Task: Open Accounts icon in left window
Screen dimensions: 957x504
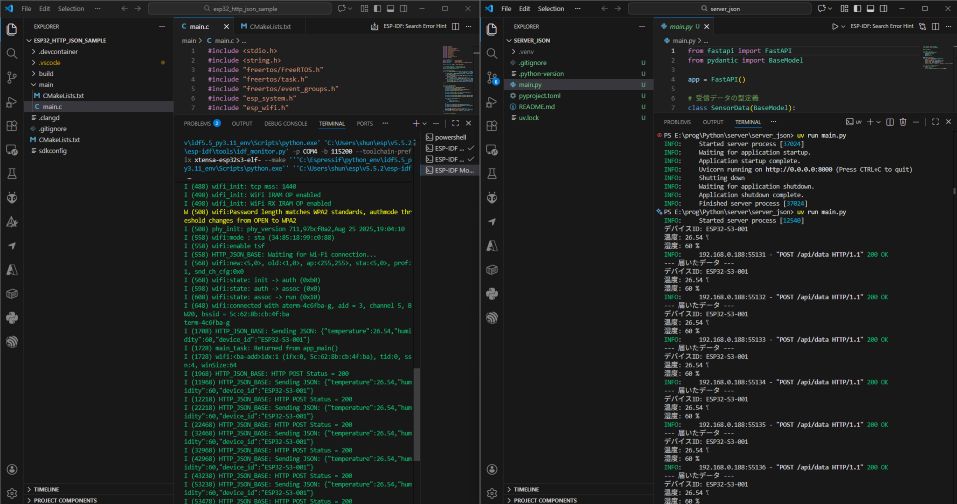Action: coord(12,469)
